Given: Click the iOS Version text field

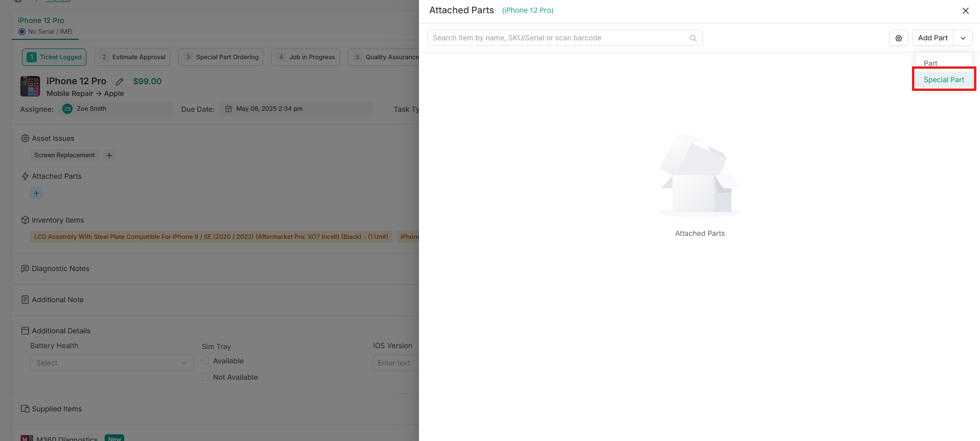Looking at the screenshot, I should point(396,363).
